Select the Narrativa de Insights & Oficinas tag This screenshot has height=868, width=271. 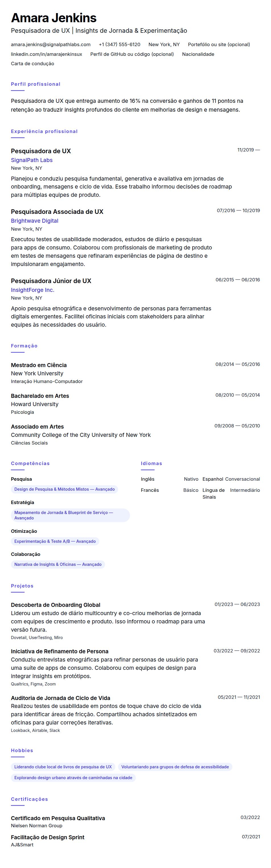pos(58,564)
